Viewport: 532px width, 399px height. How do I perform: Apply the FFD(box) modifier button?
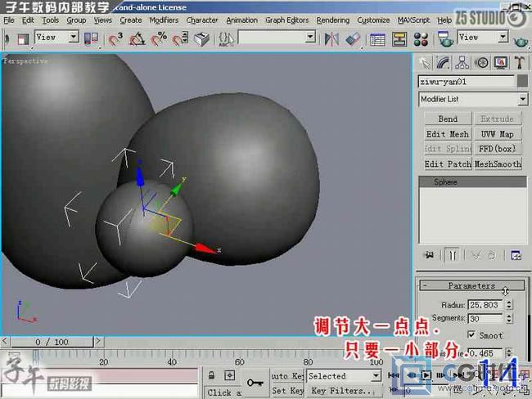click(498, 149)
